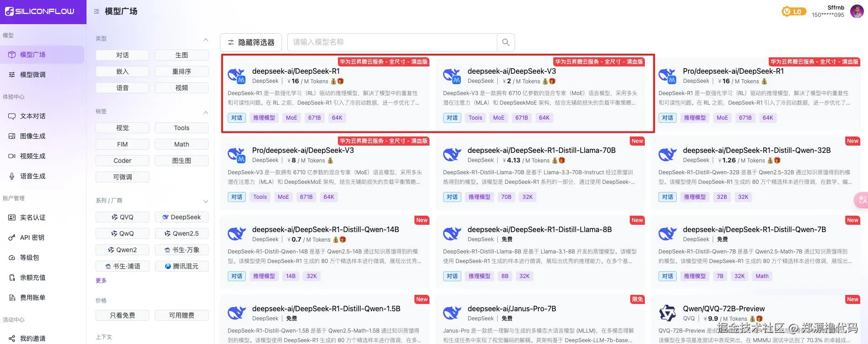Click the DeepSeek-R1-Distill-Qwen-1.5B whale logo

pos(236,313)
